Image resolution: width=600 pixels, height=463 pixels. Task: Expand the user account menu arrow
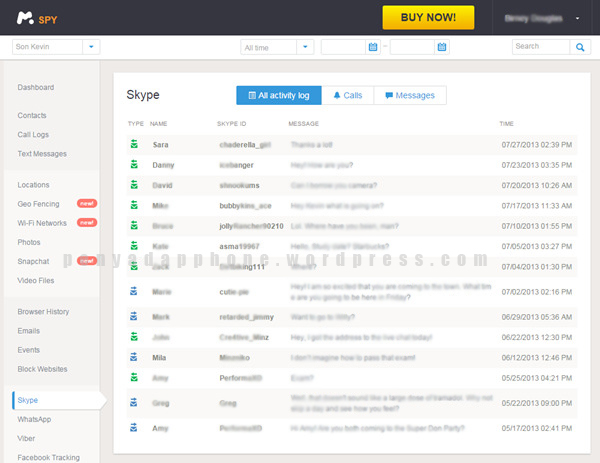(577, 18)
